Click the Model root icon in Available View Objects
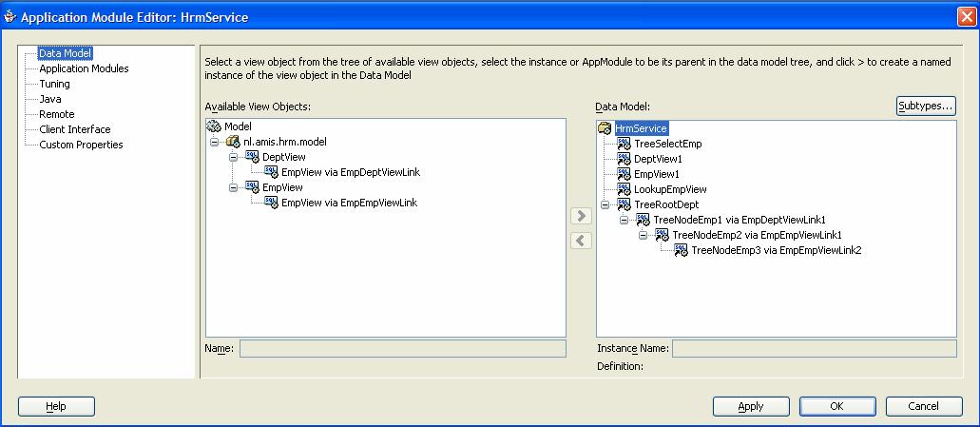The image size is (980, 427). pyautogui.click(x=214, y=126)
